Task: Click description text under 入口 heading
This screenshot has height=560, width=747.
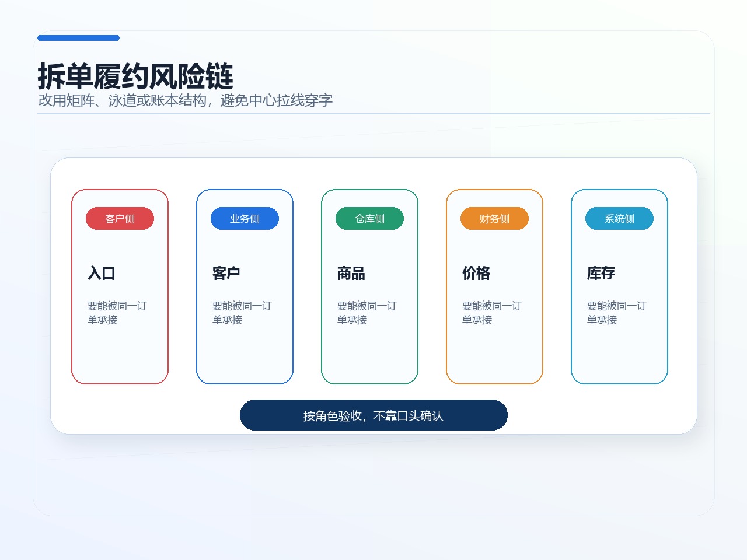Action: click(117, 313)
